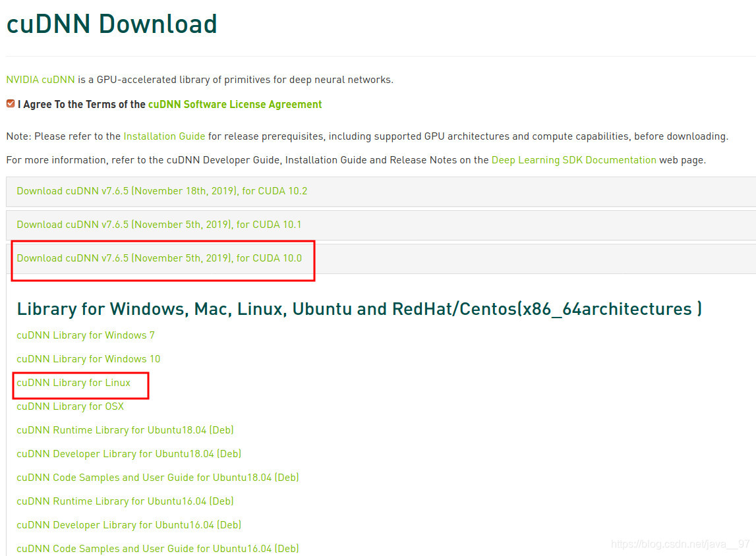Click the Library for Windows, Mac, Linux heading
Screen dimensions: 756x556
359,309
